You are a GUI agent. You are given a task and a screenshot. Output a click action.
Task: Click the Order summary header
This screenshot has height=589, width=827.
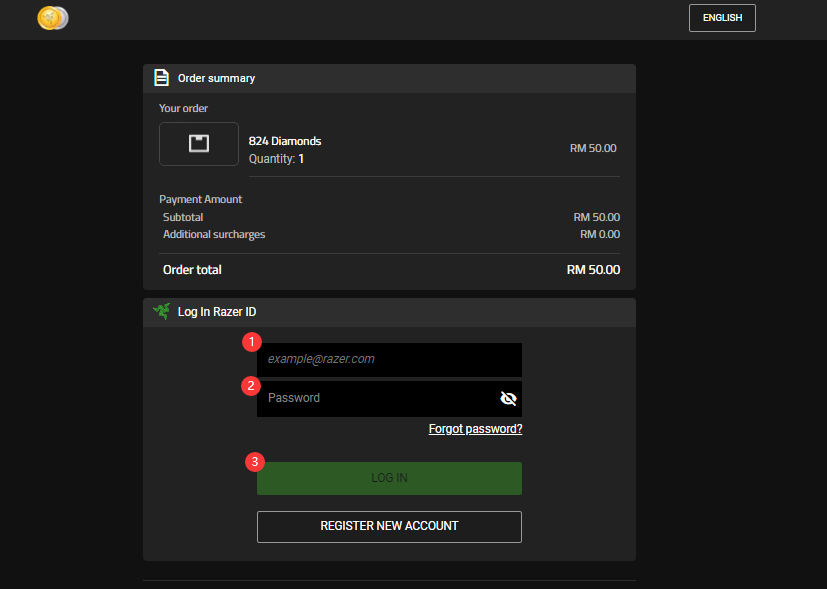click(x=216, y=78)
